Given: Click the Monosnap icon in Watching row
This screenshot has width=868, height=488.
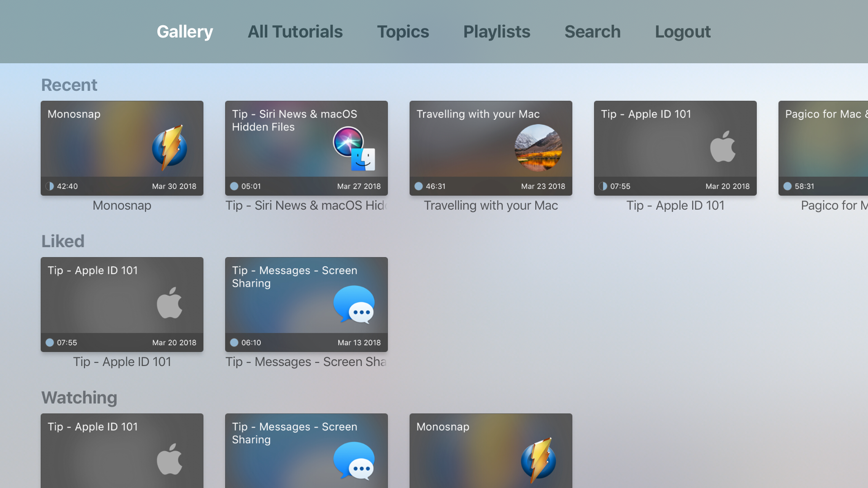Looking at the screenshot, I should coord(538,460).
